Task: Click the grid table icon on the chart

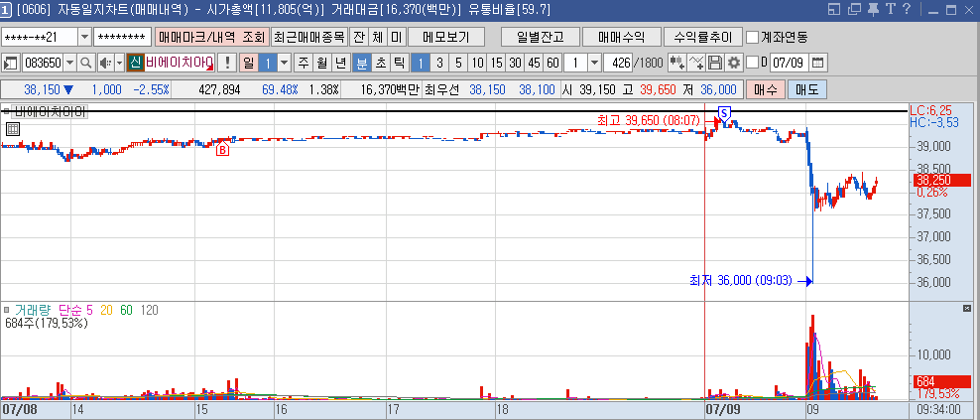Action: [x=13, y=129]
